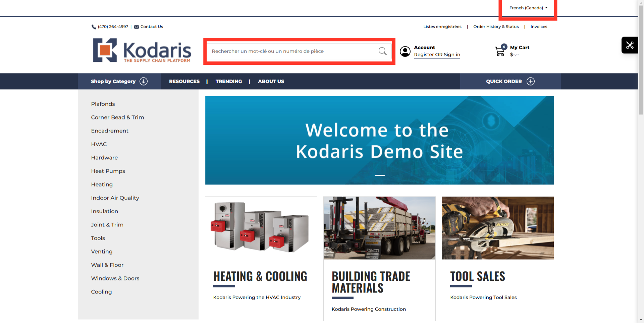The height and width of the screenshot is (323, 644).
Task: Open the ABOUT US menu
Action: 271,81
